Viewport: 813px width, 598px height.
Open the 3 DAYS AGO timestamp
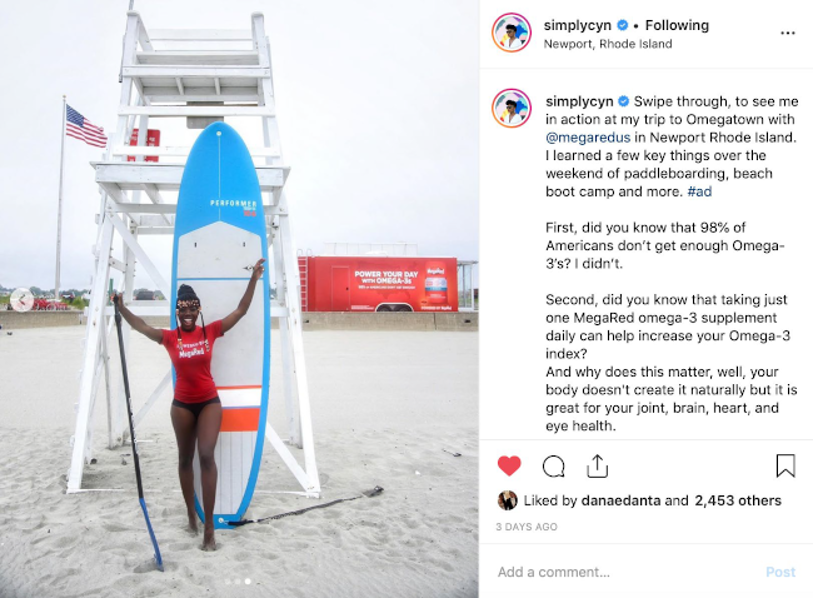click(526, 527)
